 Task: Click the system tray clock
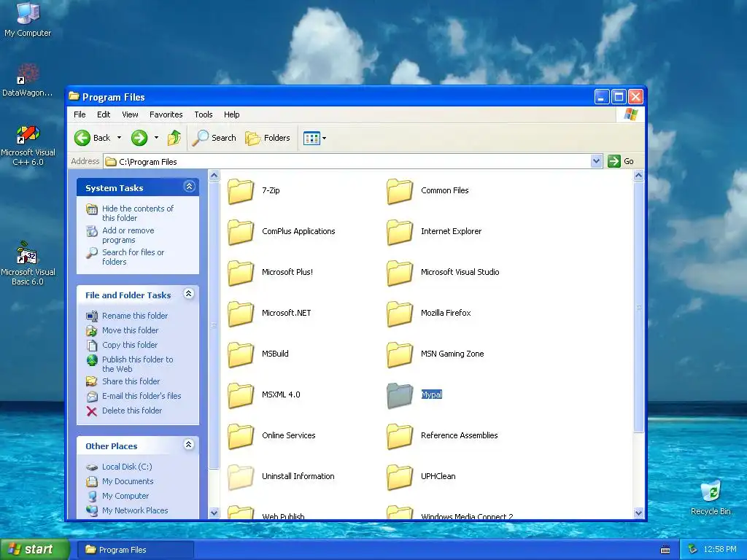(720, 550)
